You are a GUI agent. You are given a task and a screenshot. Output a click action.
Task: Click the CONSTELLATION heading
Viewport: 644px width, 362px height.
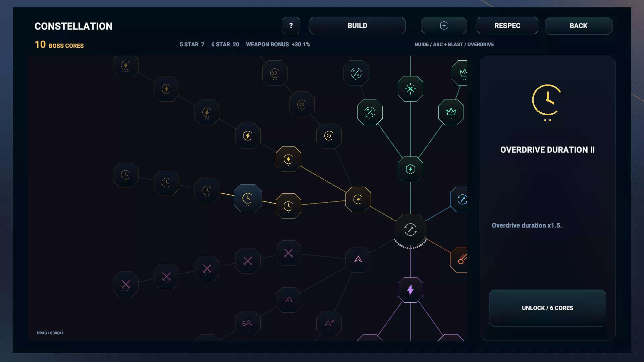click(x=73, y=26)
